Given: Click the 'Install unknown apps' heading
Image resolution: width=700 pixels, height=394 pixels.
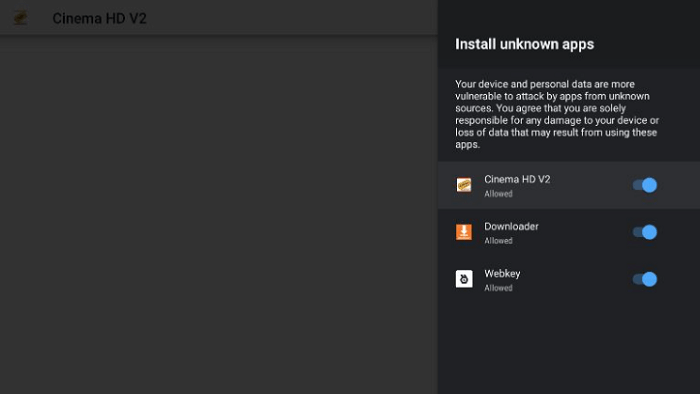Looking at the screenshot, I should [x=525, y=44].
